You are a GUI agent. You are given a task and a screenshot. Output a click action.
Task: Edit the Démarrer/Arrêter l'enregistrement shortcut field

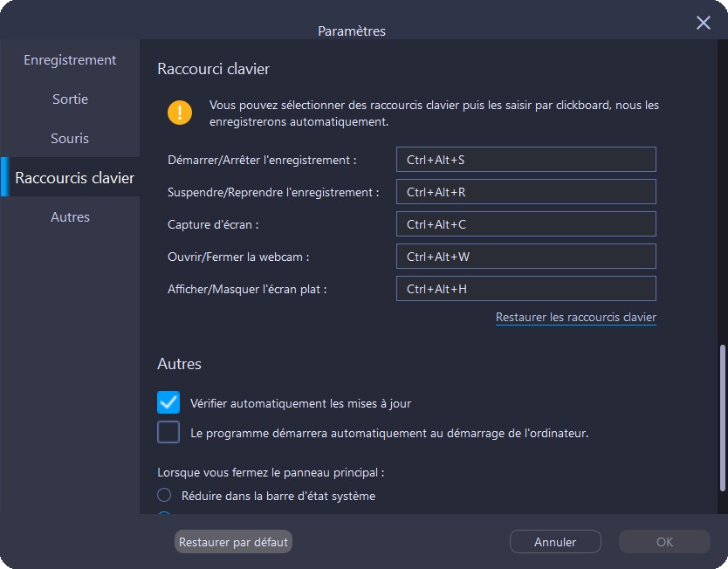[525, 160]
